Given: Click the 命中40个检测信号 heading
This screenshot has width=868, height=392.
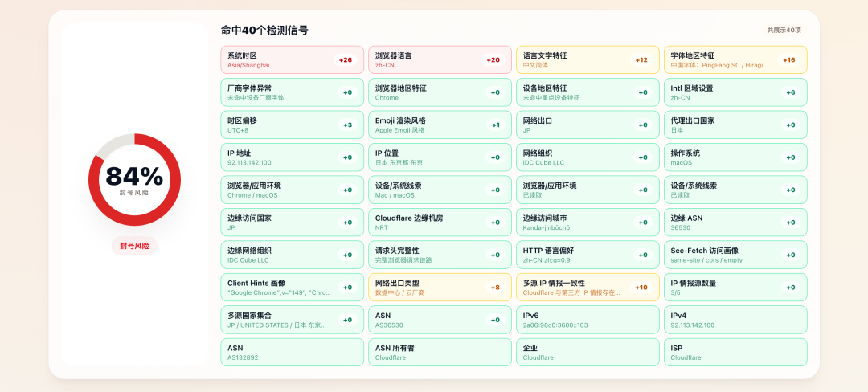Looking at the screenshot, I should (x=264, y=31).
